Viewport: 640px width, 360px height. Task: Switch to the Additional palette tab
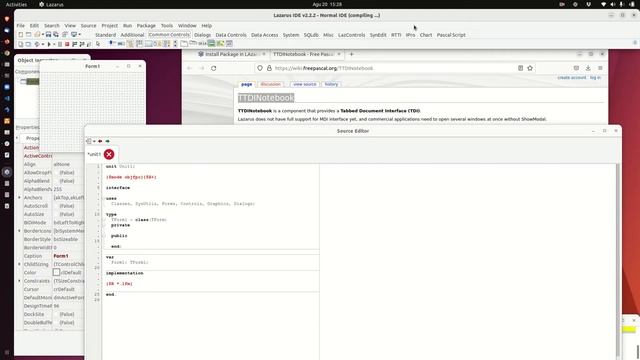click(132, 35)
